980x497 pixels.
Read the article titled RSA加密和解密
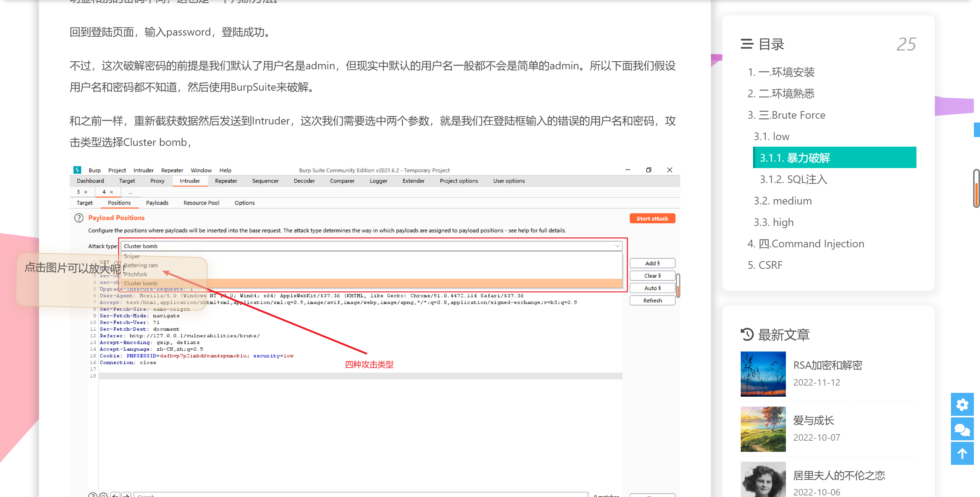point(828,365)
